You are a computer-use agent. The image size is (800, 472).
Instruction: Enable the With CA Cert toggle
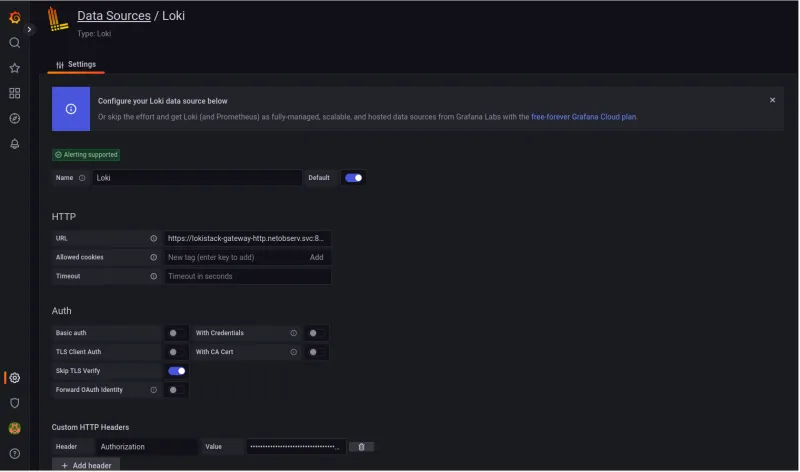click(x=316, y=352)
